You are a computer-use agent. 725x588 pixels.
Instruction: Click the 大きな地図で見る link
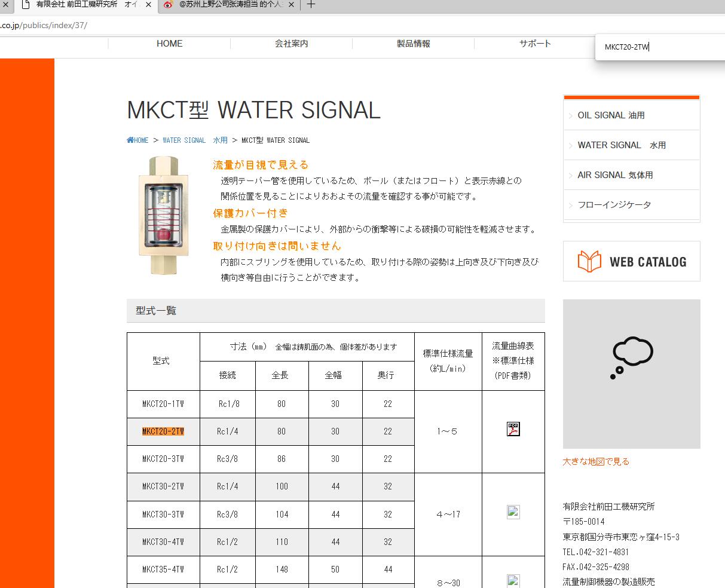point(596,461)
